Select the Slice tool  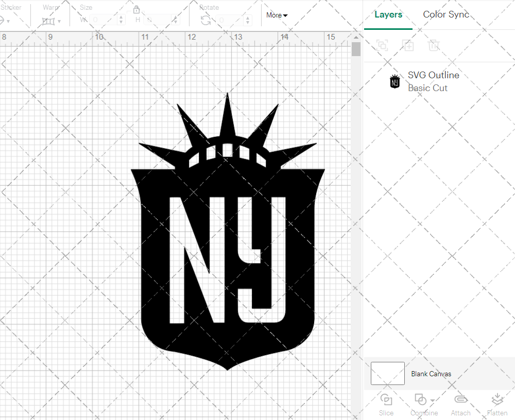(386, 404)
